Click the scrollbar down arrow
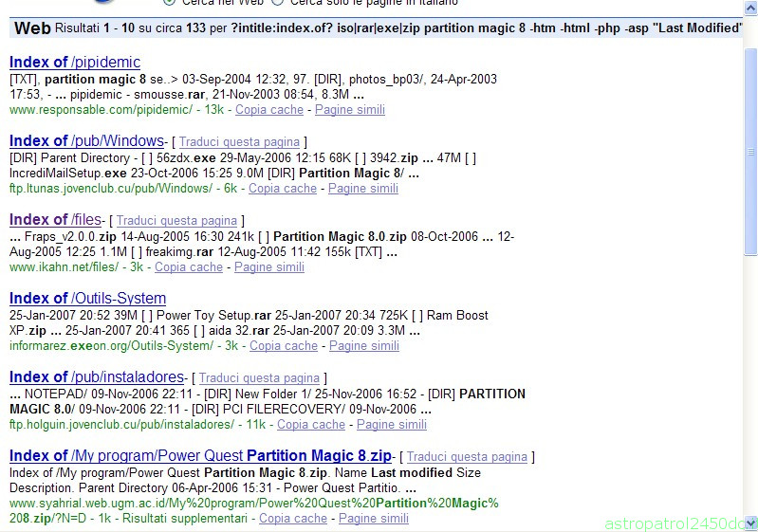 pos(750,523)
